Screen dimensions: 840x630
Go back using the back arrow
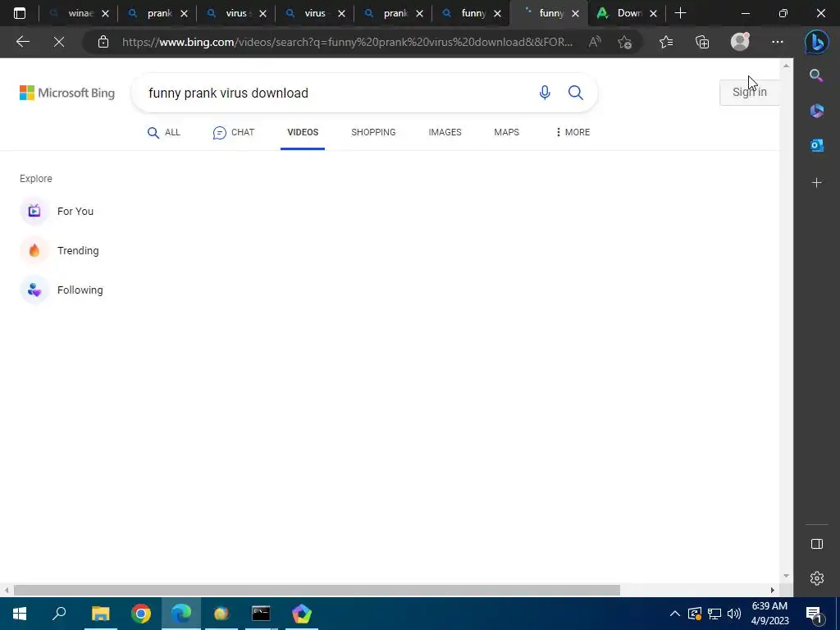22,42
